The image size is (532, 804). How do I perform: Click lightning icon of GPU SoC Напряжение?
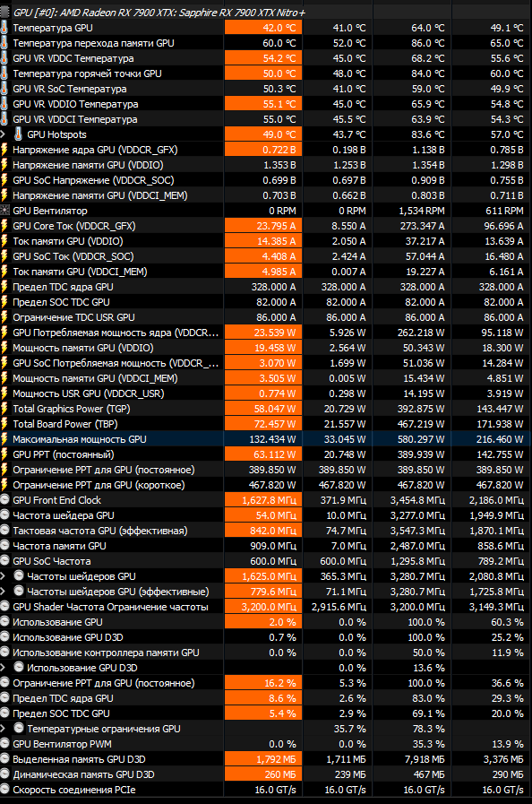tap(4, 180)
